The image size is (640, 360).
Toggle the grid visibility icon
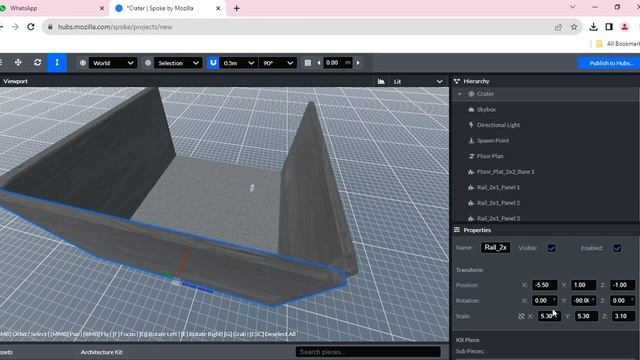pyautogui.click(x=308, y=63)
